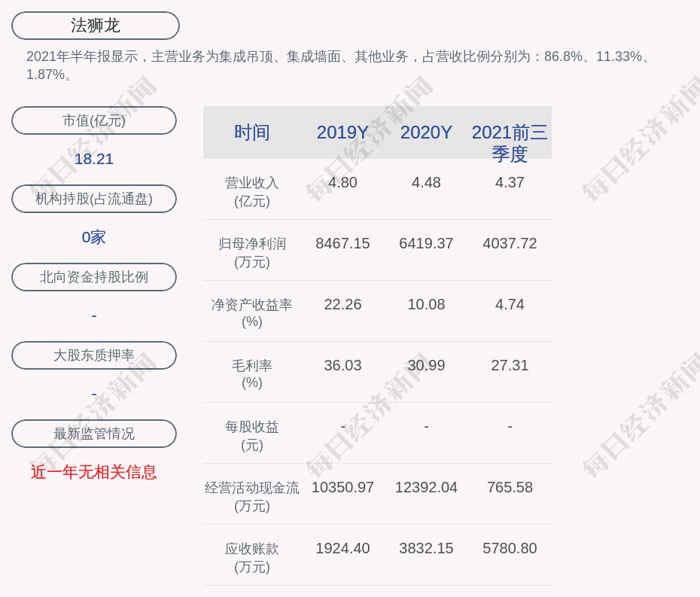700x597 pixels.
Task: Open the 最新监管情况 label
Action: coord(94,434)
